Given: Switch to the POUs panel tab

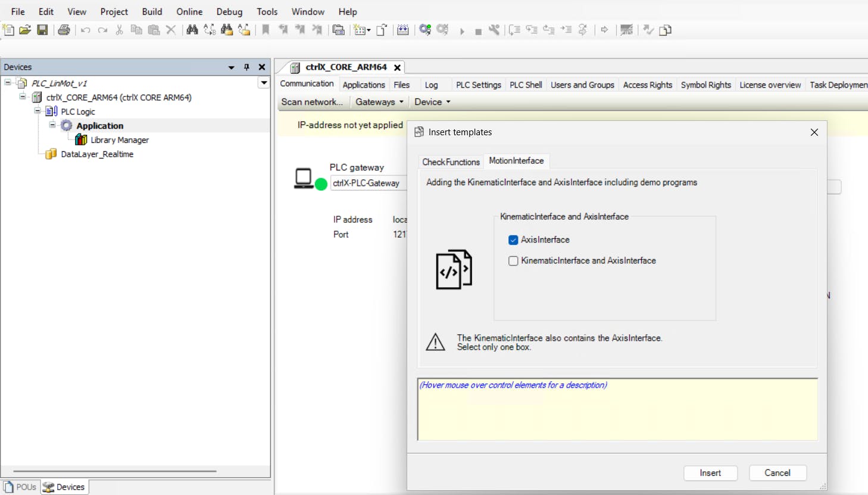Looking at the screenshot, I should pos(21,487).
